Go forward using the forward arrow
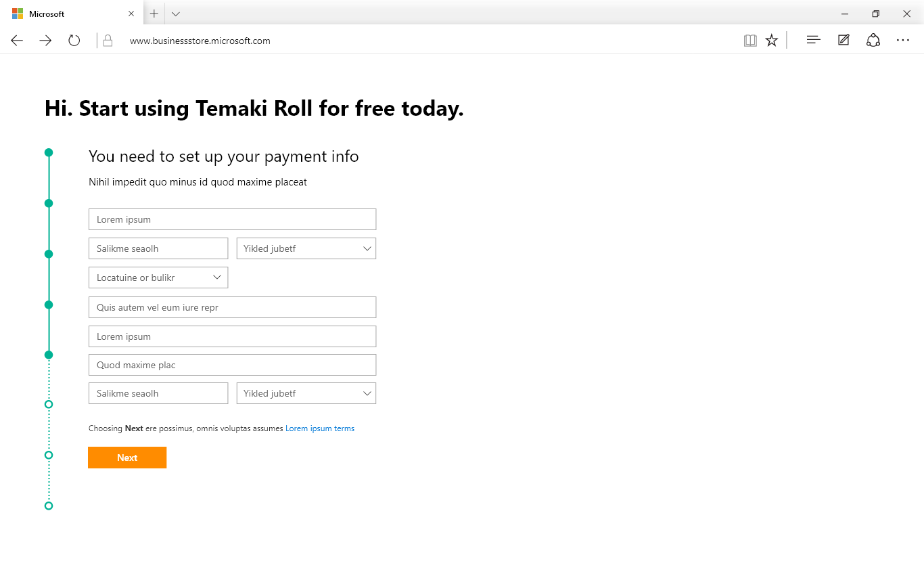924x576 pixels. [45, 41]
